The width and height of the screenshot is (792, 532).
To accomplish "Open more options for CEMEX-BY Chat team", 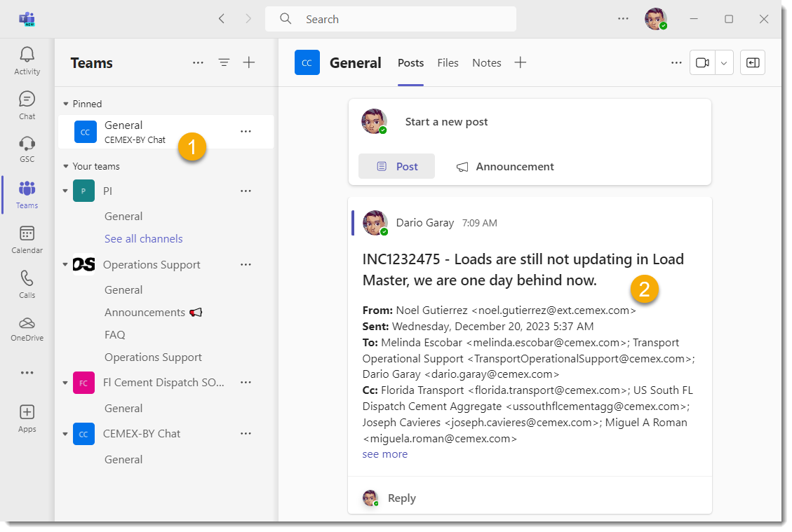I will 246,433.
